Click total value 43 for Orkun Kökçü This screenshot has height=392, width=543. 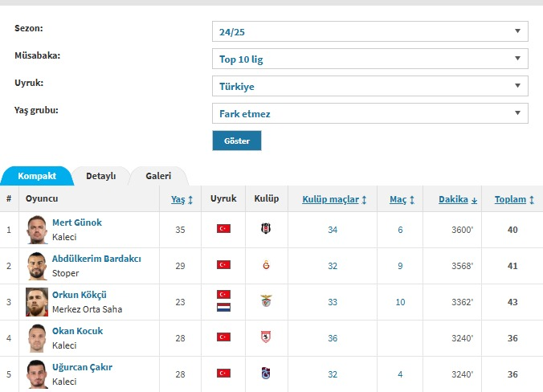pos(512,302)
